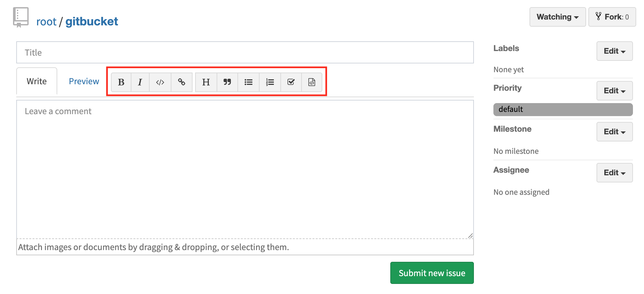Insert inline code using the toolbar icon
This screenshot has height=294, width=644.
pos(160,82)
